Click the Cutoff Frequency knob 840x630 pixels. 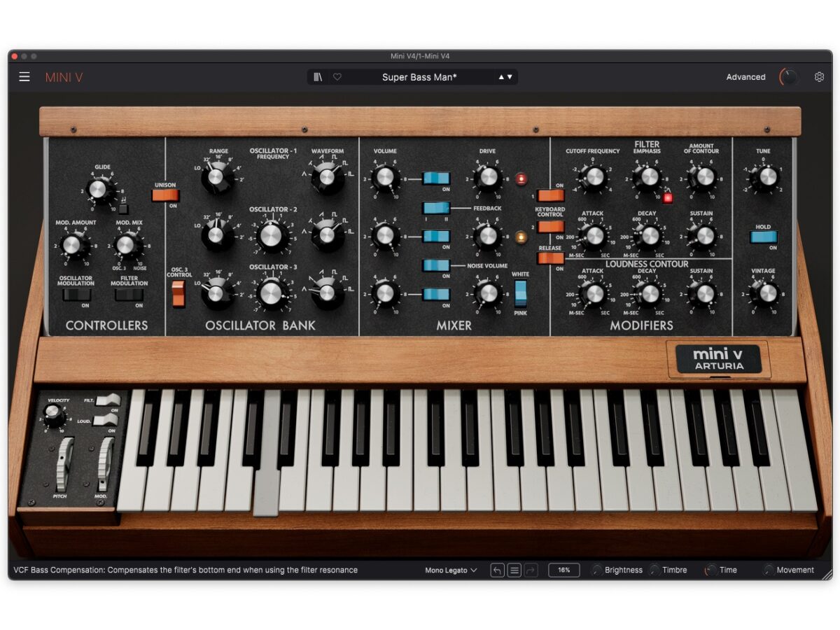coord(594,178)
